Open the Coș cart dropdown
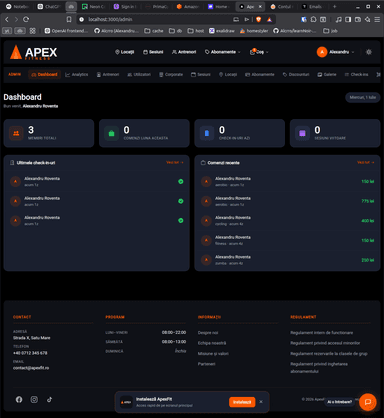 (259, 52)
